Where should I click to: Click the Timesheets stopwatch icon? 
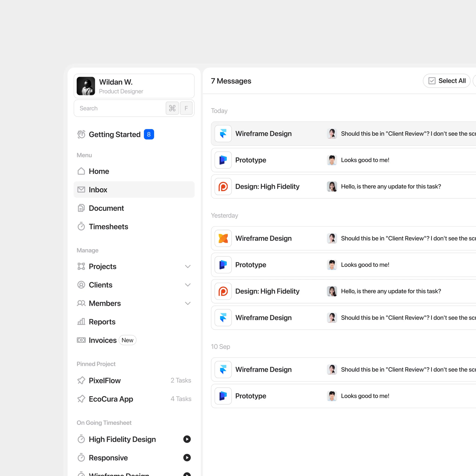(81, 226)
